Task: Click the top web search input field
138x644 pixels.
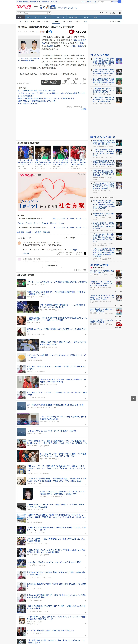Action: coord(104,2)
